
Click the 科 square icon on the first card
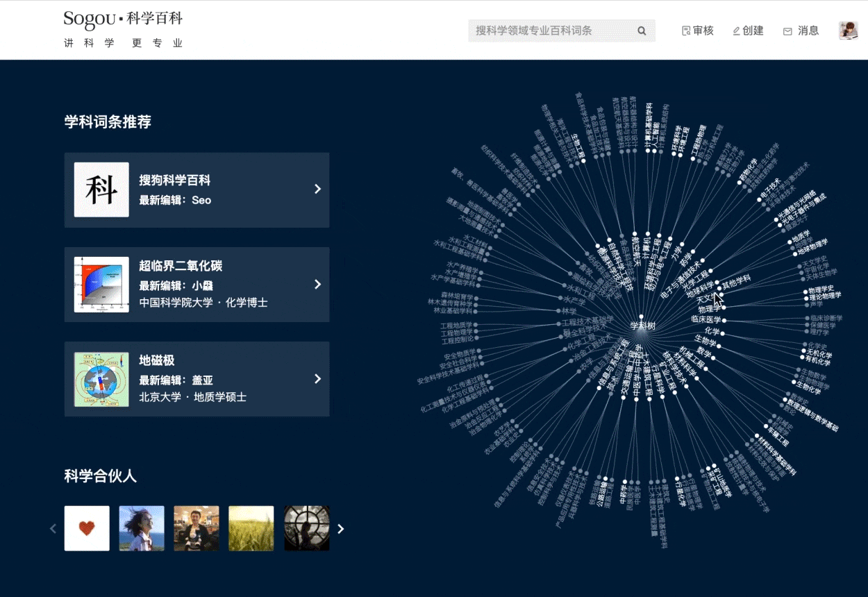click(101, 190)
